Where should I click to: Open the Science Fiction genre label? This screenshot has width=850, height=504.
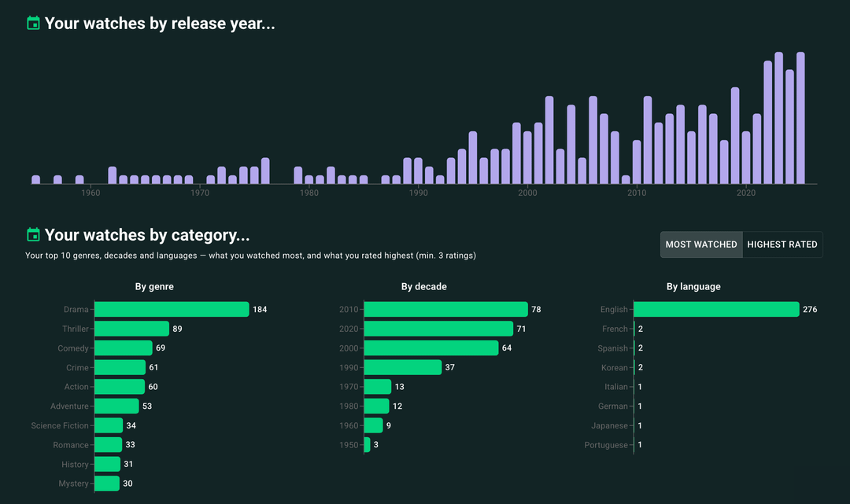(x=60, y=425)
